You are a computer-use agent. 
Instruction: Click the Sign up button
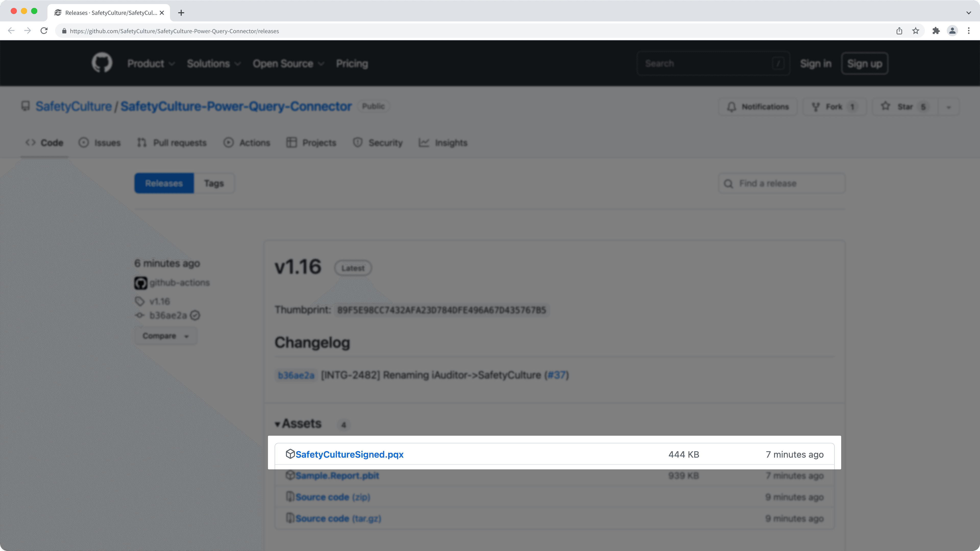(x=864, y=64)
